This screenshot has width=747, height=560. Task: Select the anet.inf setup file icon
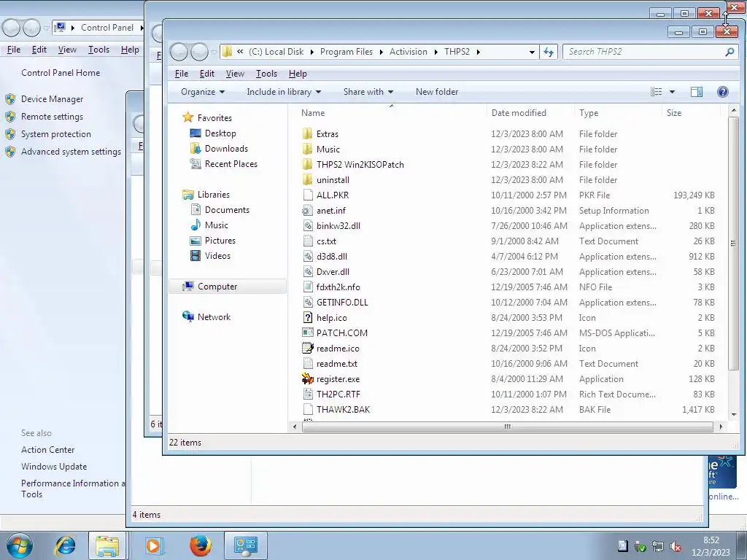(x=308, y=211)
